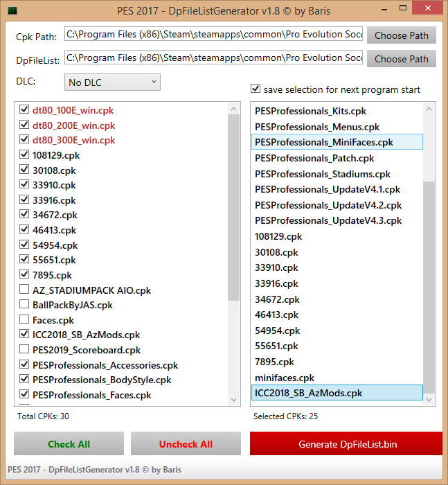Click Choose Path button for DpFileList
448x485 pixels.
[402, 59]
